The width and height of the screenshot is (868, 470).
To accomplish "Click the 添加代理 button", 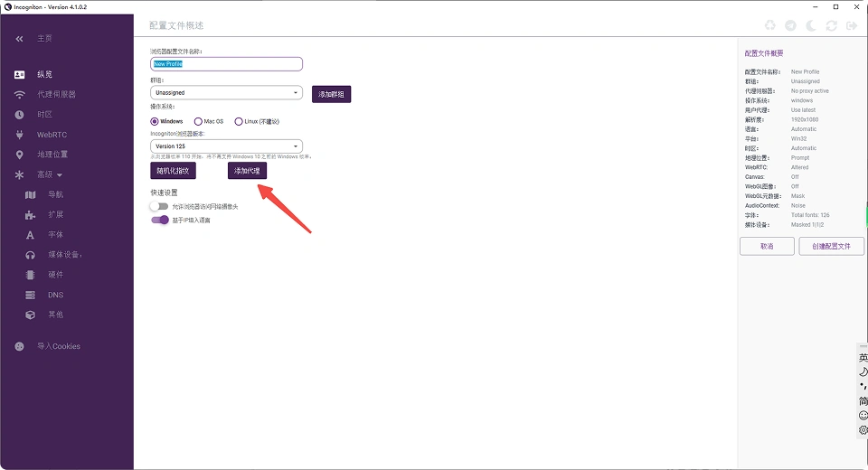I will [x=247, y=171].
